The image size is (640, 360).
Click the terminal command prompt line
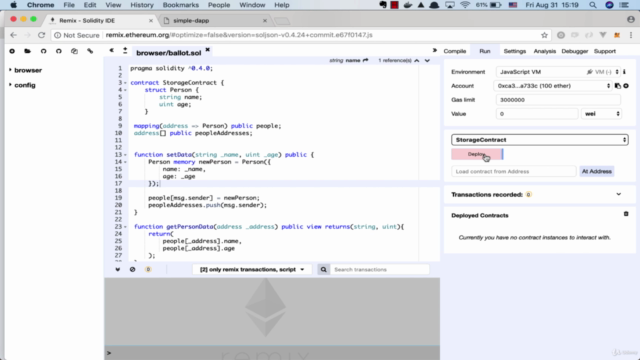point(272,353)
